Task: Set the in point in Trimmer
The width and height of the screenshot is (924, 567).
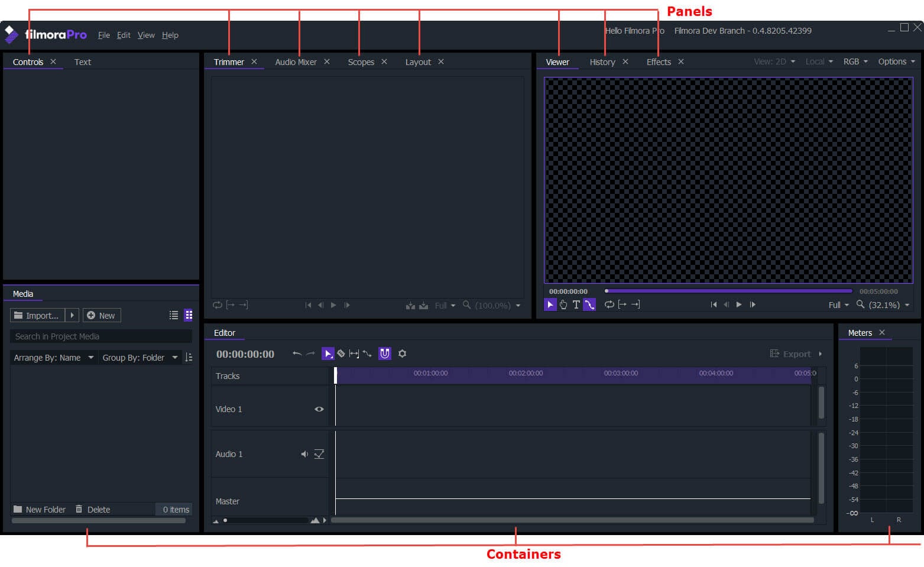Action: coord(231,305)
